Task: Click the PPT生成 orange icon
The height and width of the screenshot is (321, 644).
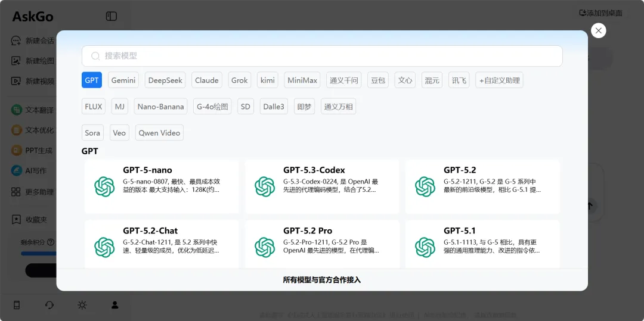Action: pos(17,151)
